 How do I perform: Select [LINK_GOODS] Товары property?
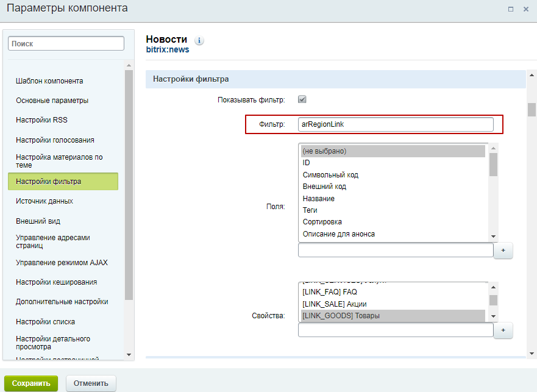click(393, 316)
